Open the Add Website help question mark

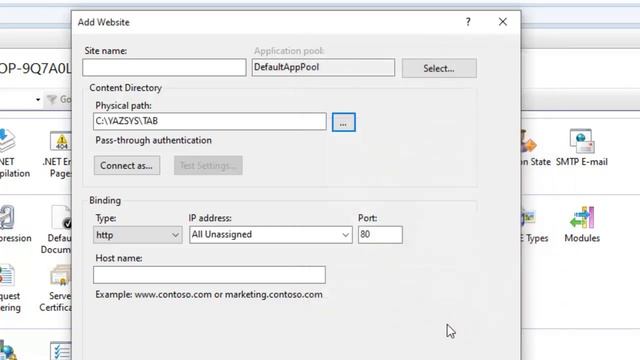(x=468, y=22)
